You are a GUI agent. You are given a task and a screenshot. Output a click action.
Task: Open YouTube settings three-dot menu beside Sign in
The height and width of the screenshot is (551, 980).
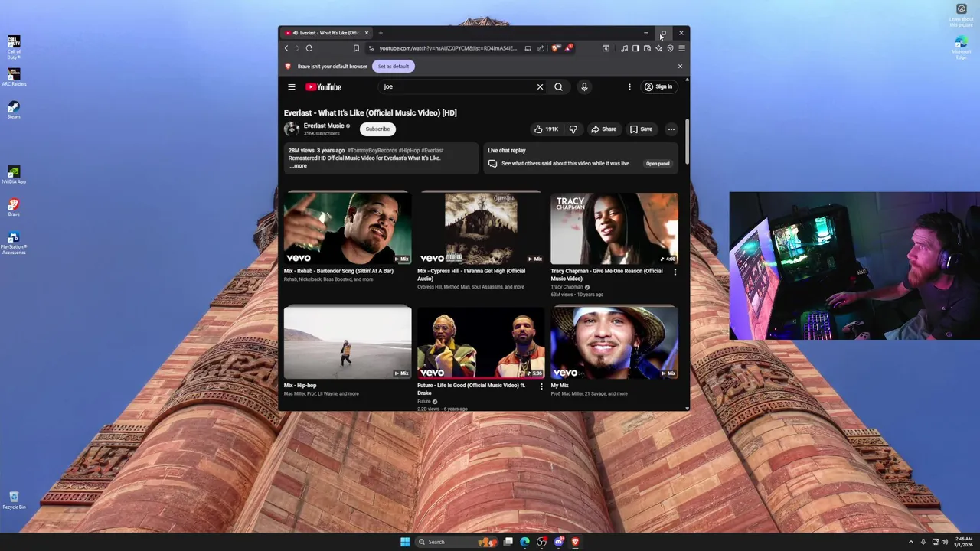(x=629, y=87)
